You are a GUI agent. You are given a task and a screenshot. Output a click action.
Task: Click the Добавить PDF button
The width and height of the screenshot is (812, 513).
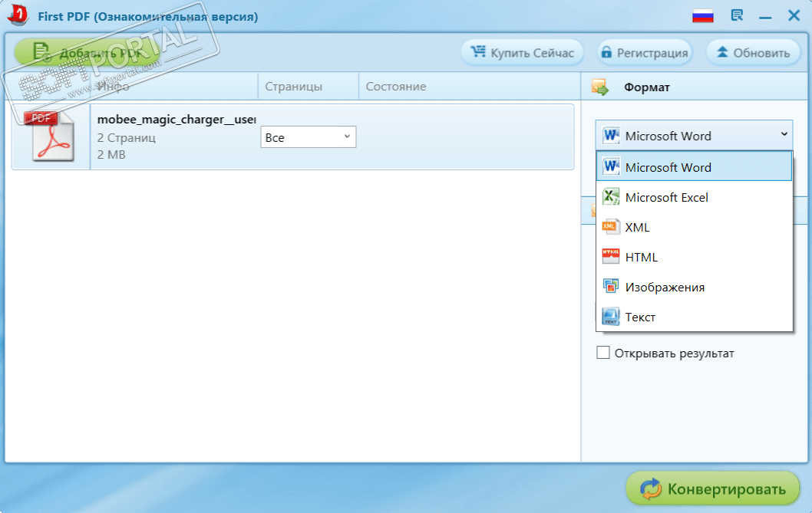[x=86, y=53]
